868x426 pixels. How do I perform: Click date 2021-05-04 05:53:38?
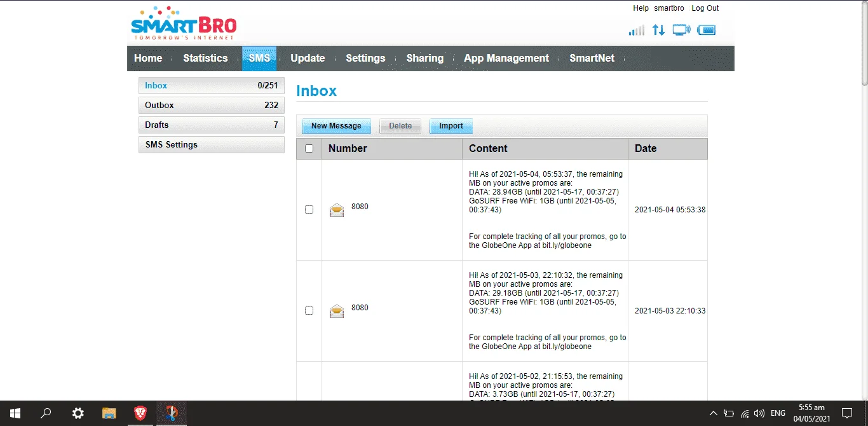670,210
